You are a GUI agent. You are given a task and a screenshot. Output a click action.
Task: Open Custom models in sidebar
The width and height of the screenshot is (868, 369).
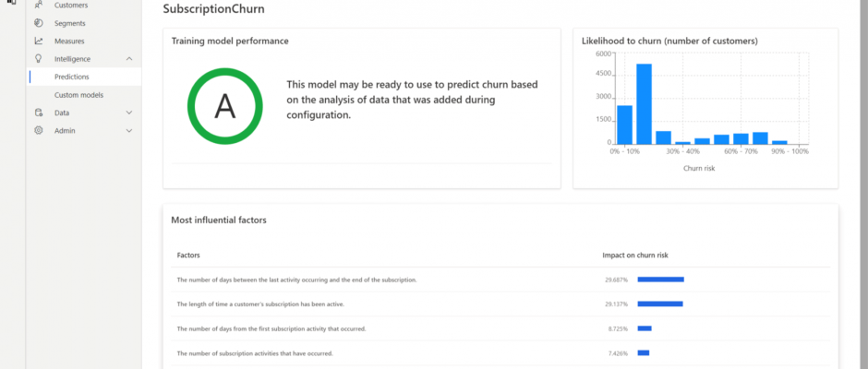point(78,95)
